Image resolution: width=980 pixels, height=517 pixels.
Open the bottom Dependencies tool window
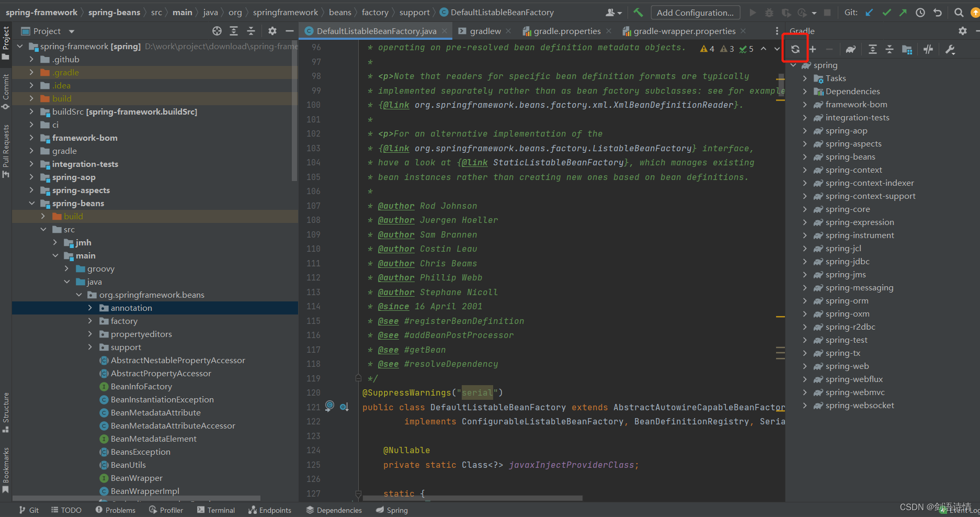pyautogui.click(x=334, y=510)
